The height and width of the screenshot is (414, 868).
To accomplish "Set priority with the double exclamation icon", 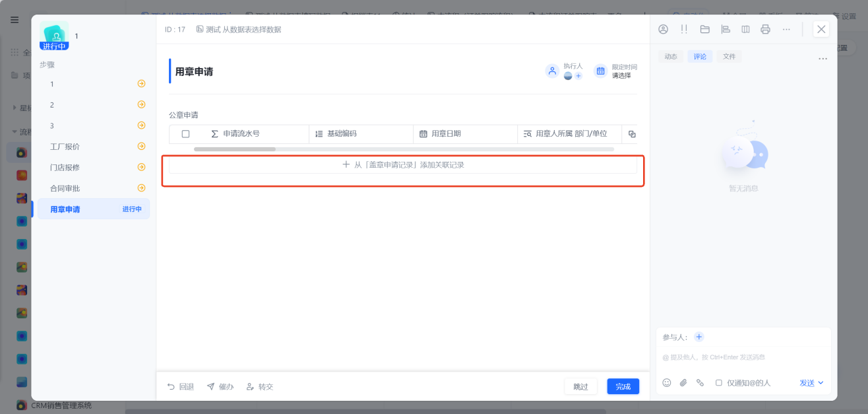I will coord(684,29).
